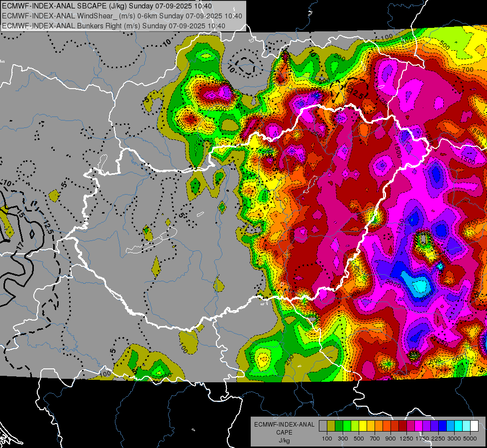Click the 3000 tick label in legend
Screen dimensions: 487x448
454,439
